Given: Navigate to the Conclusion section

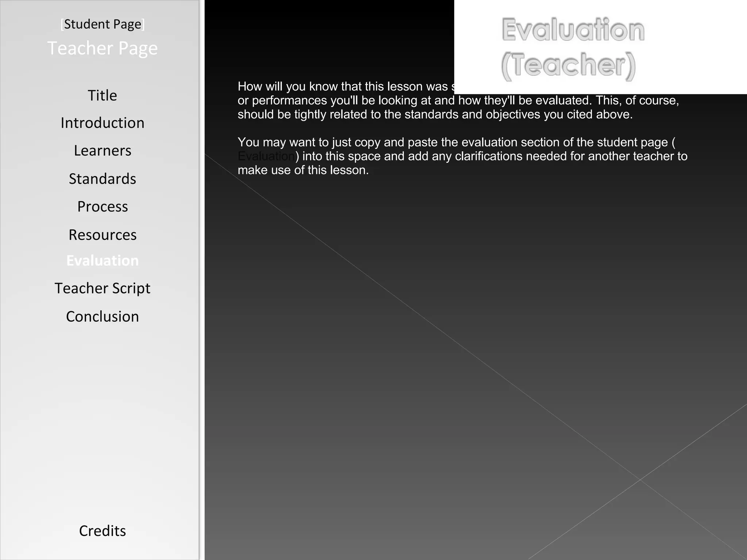Looking at the screenshot, I should 102,316.
